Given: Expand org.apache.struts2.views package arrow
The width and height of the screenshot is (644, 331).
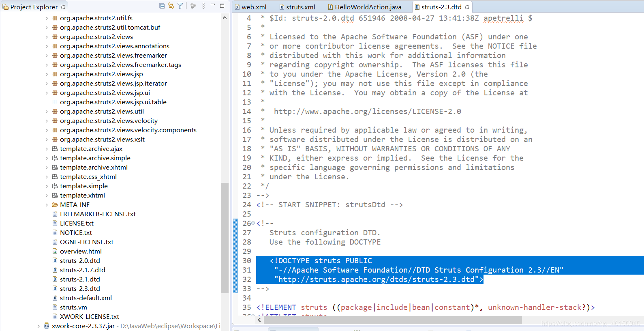Looking at the screenshot, I should 47,37.
